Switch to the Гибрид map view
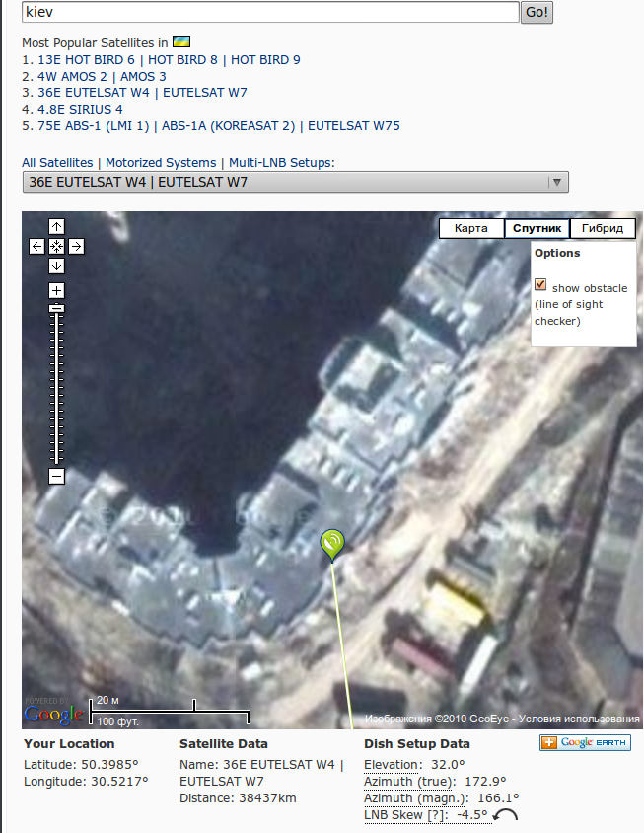This screenshot has height=833, width=644. coord(602,228)
